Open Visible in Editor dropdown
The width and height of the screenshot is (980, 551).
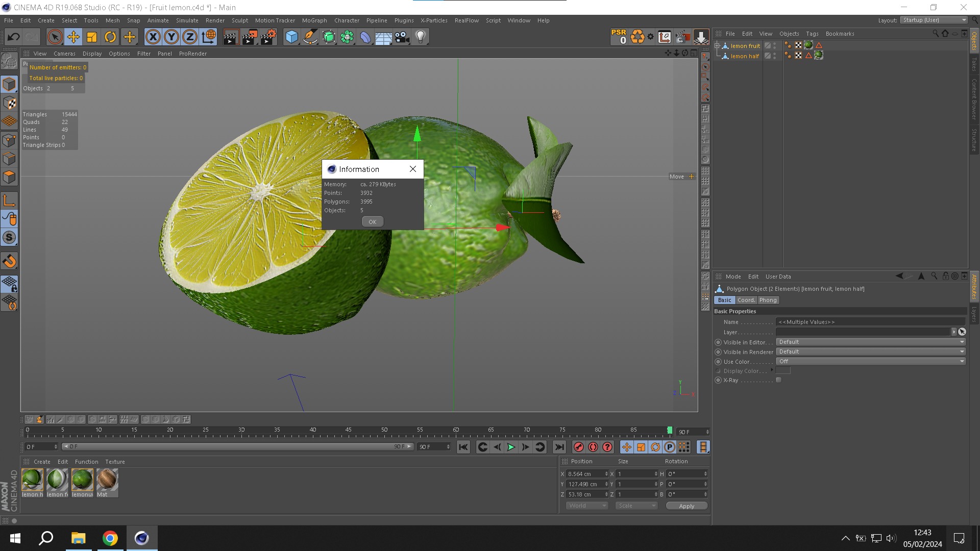pyautogui.click(x=871, y=342)
